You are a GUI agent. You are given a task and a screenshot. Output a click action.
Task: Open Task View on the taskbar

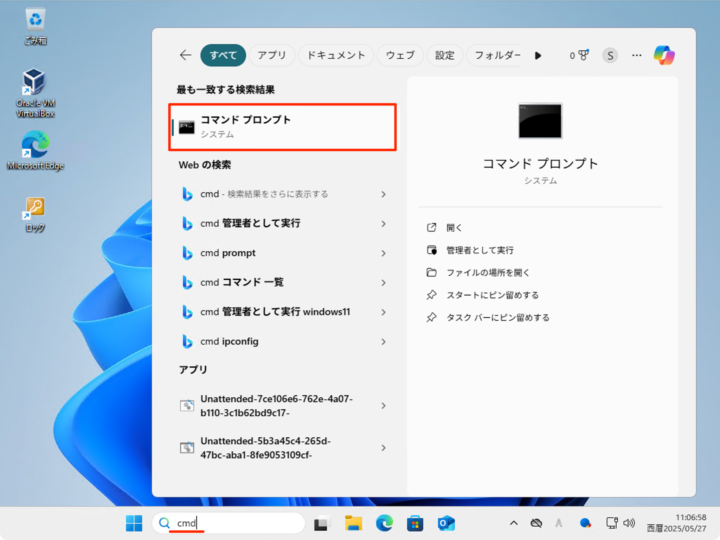tap(322, 523)
